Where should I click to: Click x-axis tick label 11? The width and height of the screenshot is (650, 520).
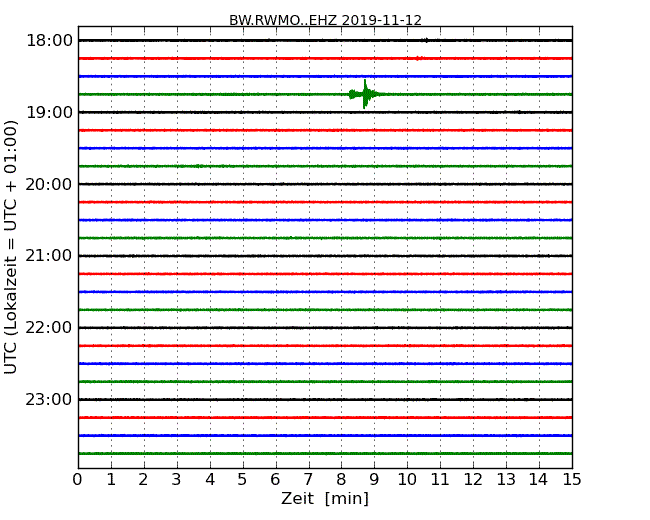pyautogui.click(x=440, y=480)
